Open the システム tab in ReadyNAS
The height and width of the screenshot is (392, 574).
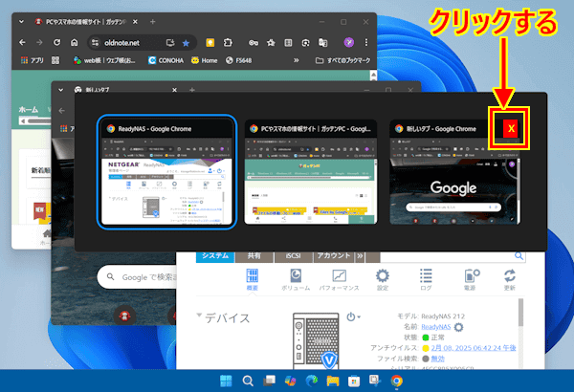[215, 256]
